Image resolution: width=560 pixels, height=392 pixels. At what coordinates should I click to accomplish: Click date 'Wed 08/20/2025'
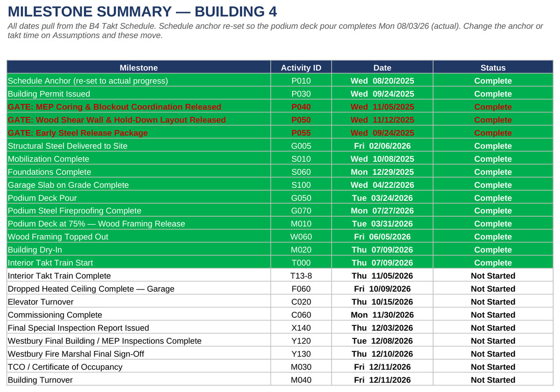[382, 81]
